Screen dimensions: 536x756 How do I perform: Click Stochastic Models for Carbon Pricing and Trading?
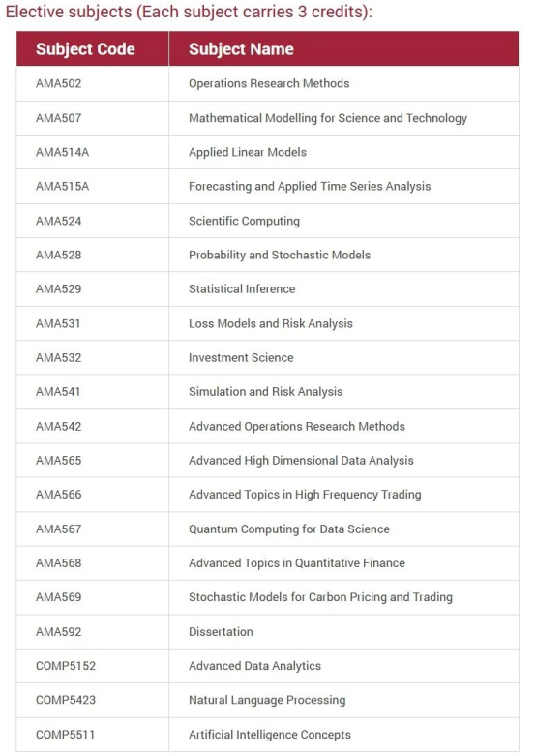pos(320,597)
